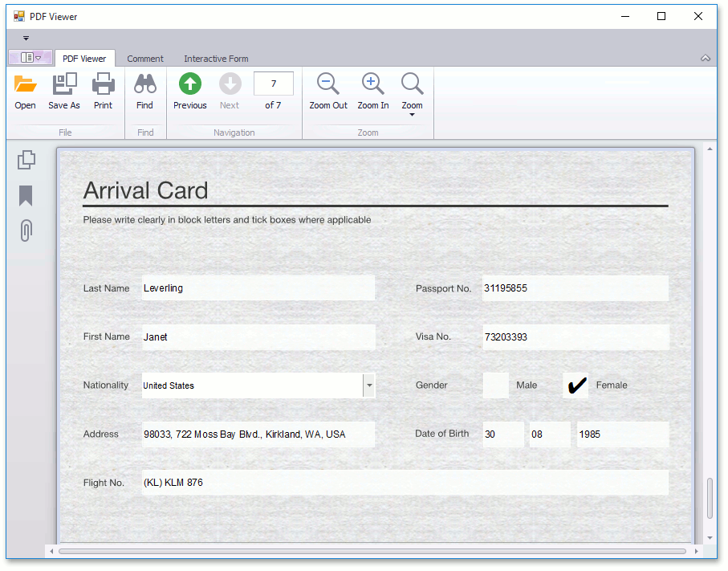This screenshot has height=571, width=728.
Task: Open the bookmarks side panel
Action: (26, 196)
